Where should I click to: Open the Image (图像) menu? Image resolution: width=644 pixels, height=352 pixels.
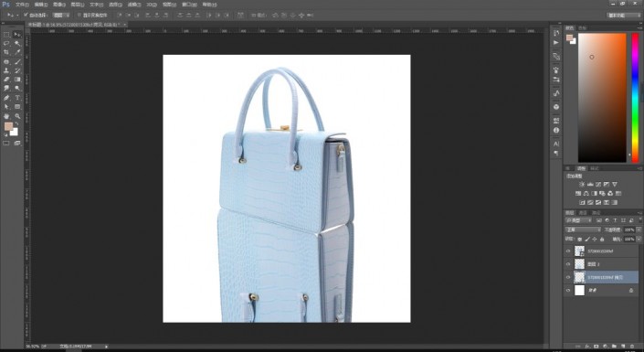(x=58, y=5)
